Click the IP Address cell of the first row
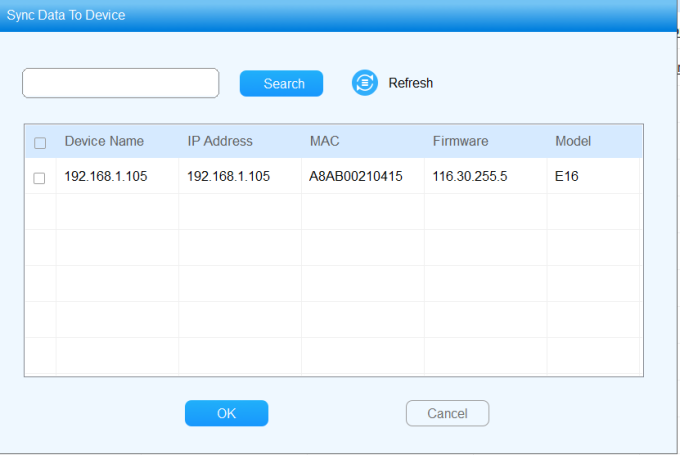Viewport: 680px width, 455px height. [x=228, y=177]
